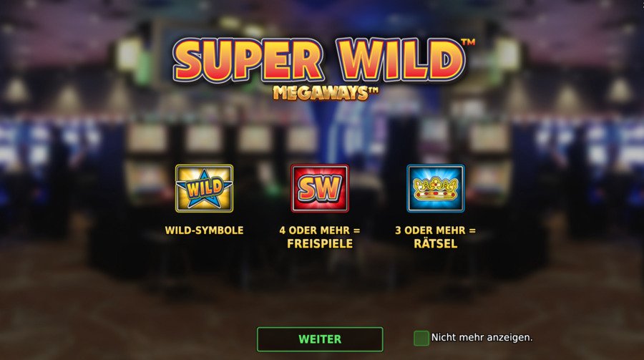Image resolution: width=644 pixels, height=360 pixels.
Task: Click the TM trademark mark beside Super Wild
Action: click(x=468, y=42)
